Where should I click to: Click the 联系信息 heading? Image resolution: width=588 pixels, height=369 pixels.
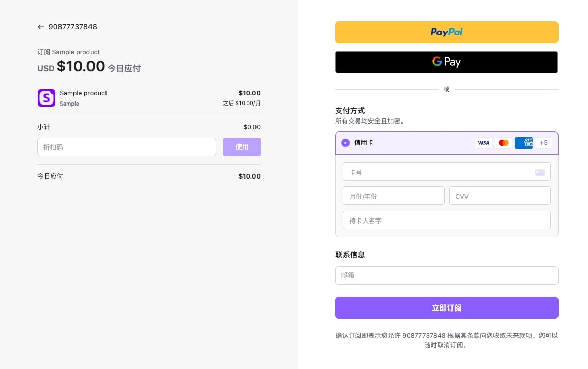coord(350,255)
